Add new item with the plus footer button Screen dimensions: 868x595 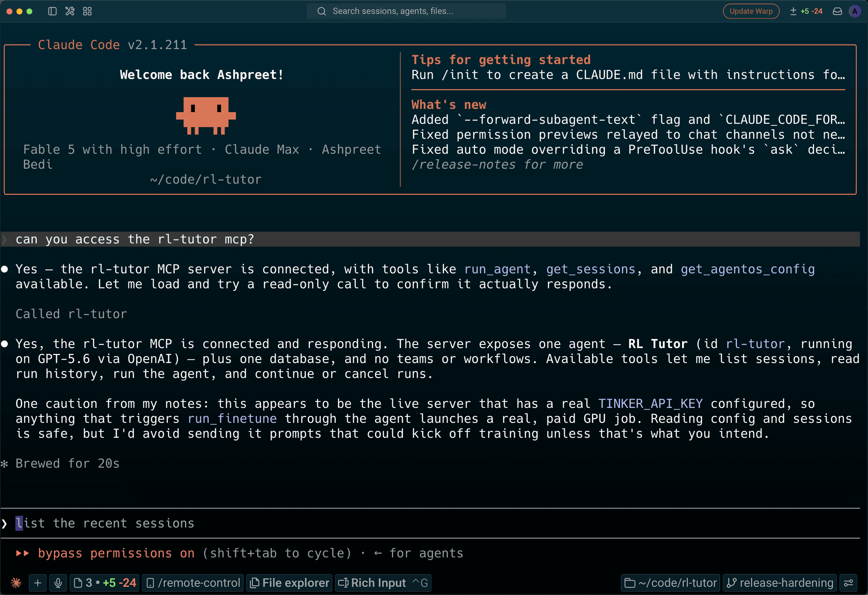(38, 583)
